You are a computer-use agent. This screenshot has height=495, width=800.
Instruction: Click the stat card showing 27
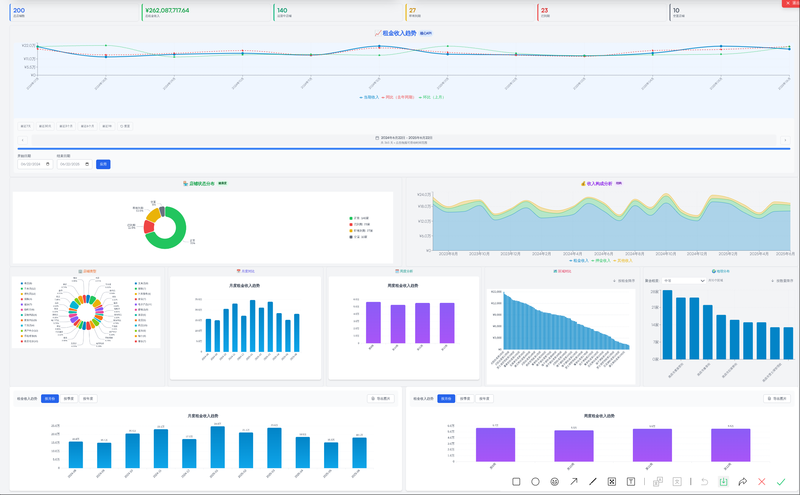(x=470, y=12)
